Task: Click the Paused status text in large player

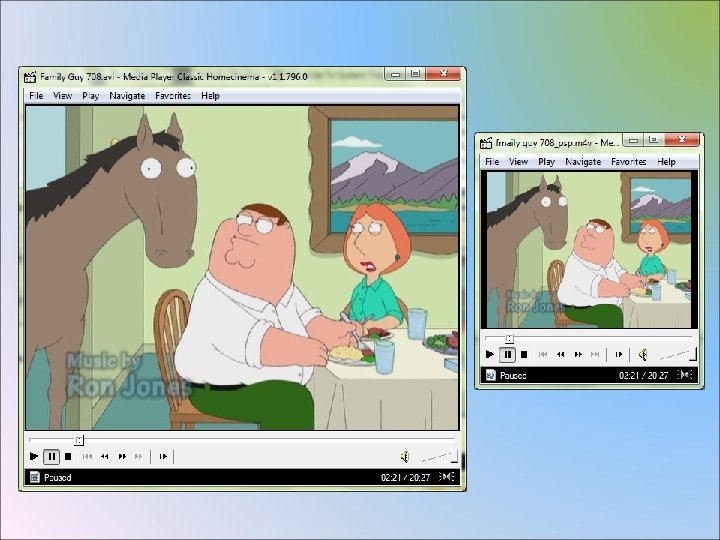Action: (57, 478)
